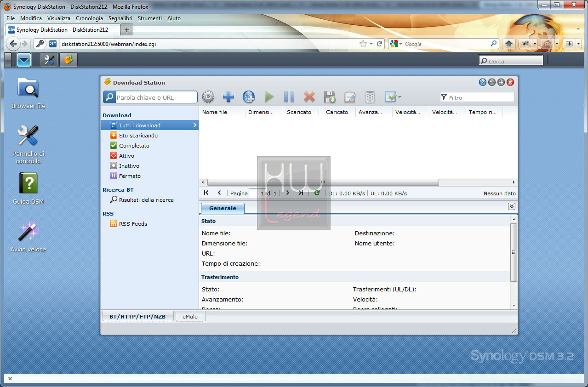Click the save-to-disk download icon
This screenshot has height=387, width=588.
coord(330,97)
